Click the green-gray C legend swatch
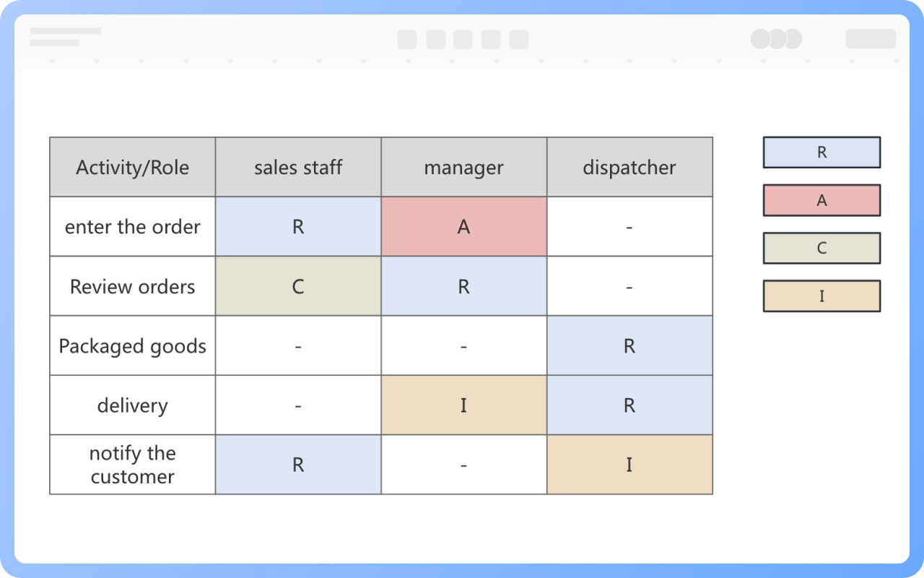This screenshot has height=578, width=924. 821,248
